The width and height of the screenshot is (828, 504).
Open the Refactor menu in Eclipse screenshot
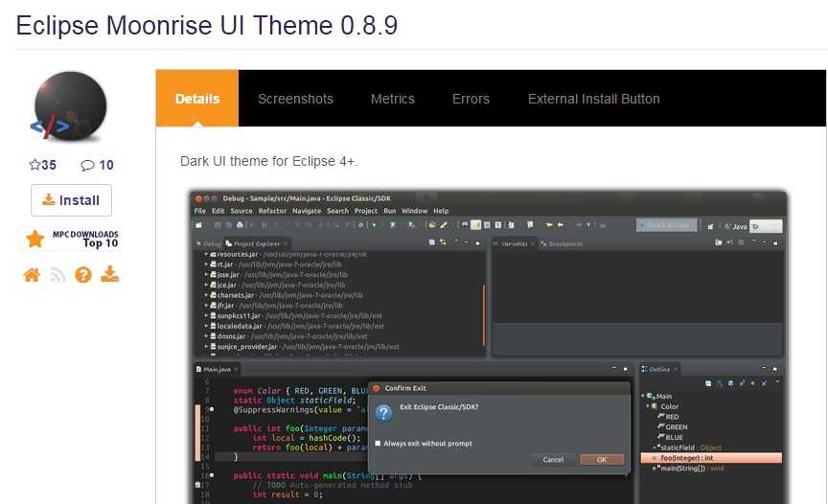272,211
